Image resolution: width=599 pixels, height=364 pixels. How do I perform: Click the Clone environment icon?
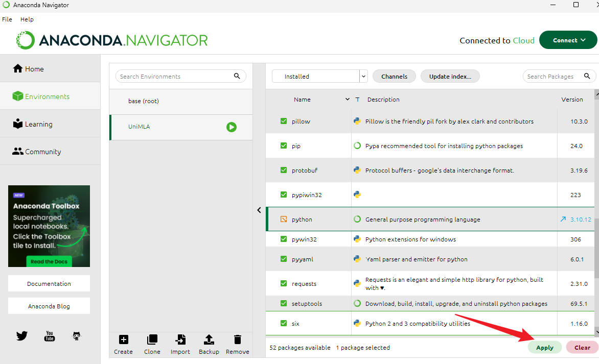[152, 340]
